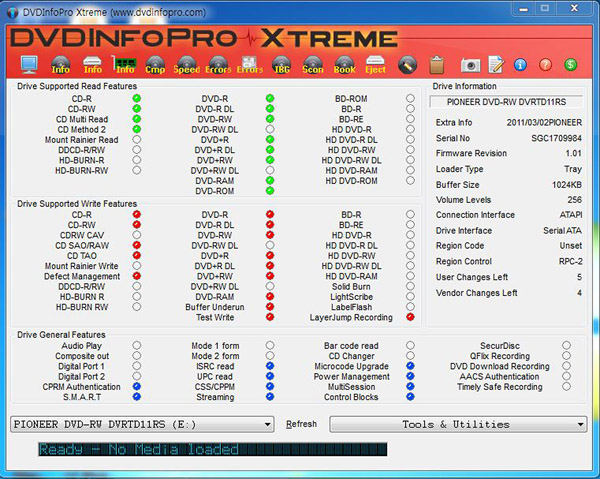
Task: Click the Region Control value RPC-2
Action: (x=571, y=261)
